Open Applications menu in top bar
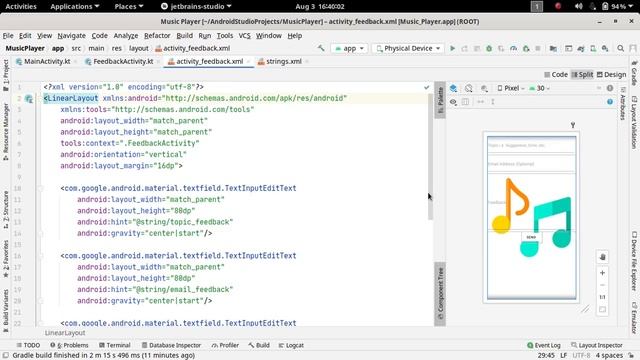640x360 pixels. click(75, 6)
